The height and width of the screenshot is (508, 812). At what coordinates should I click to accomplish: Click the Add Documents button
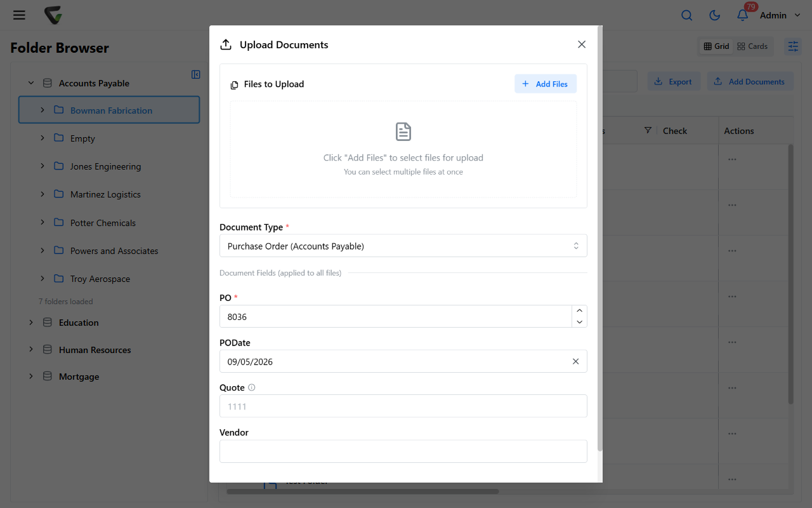click(750, 81)
